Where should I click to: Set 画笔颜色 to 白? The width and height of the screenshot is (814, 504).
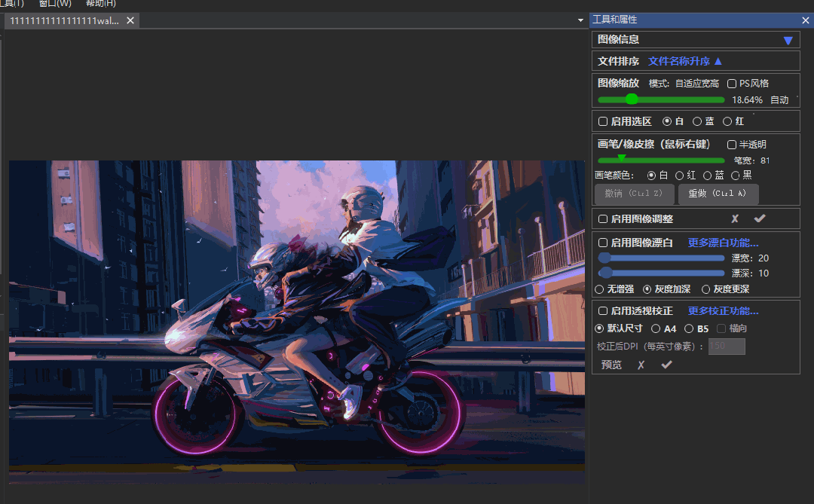651,176
